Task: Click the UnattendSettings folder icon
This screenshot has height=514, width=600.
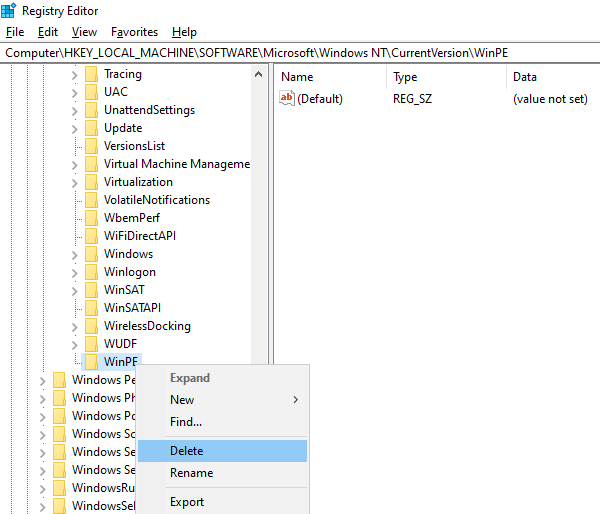Action: pyautogui.click(x=91, y=110)
